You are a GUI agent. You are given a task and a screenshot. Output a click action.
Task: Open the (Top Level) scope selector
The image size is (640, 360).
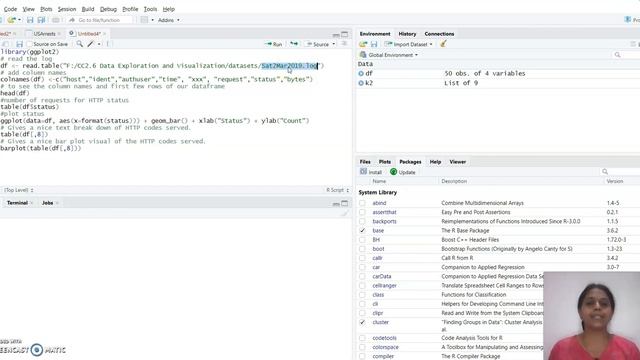(x=19, y=190)
